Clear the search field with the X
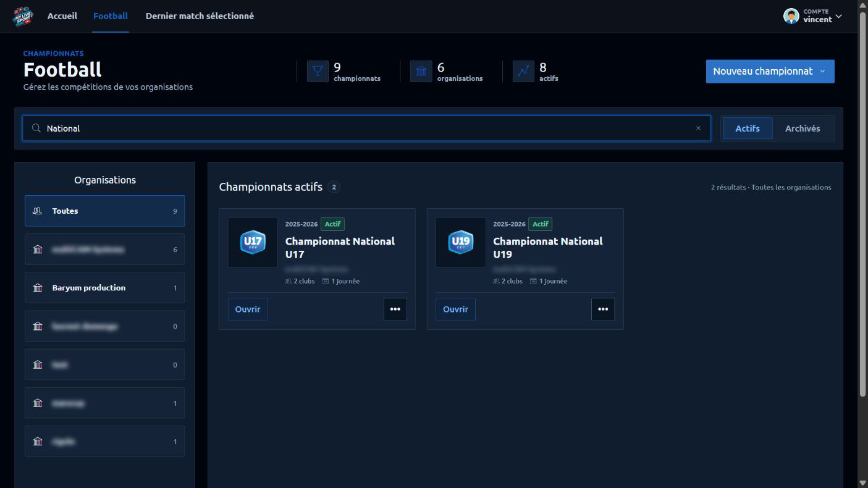 (698, 128)
